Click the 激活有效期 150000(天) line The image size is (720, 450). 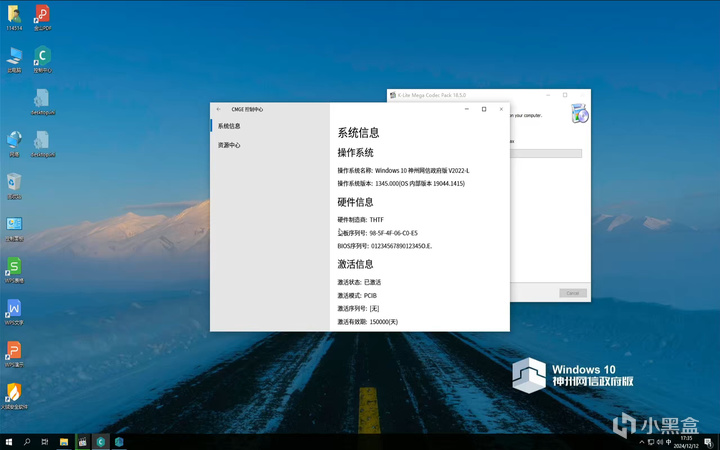pyautogui.click(x=367, y=322)
